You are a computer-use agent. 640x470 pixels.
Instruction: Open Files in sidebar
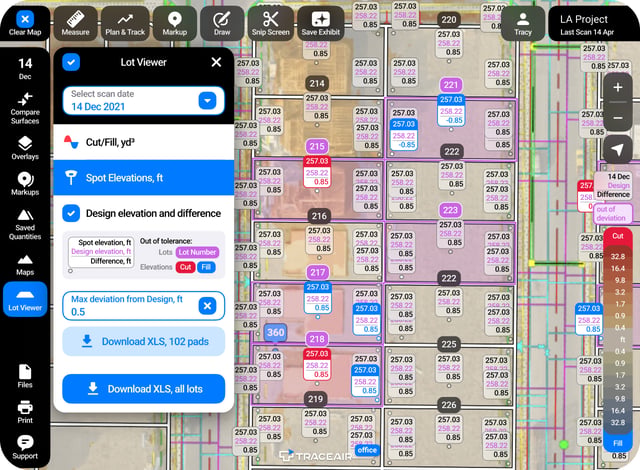25,376
